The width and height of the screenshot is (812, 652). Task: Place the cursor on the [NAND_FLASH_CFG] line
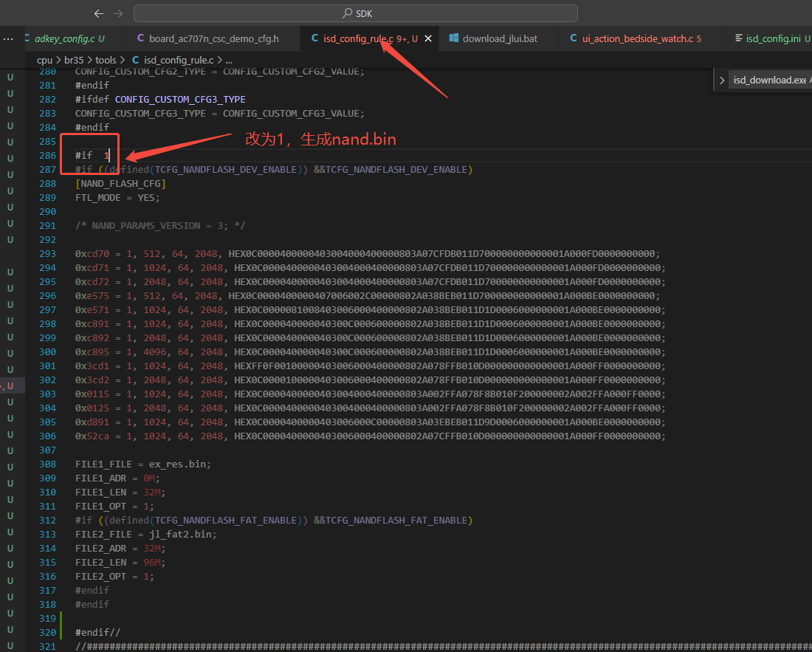[120, 183]
